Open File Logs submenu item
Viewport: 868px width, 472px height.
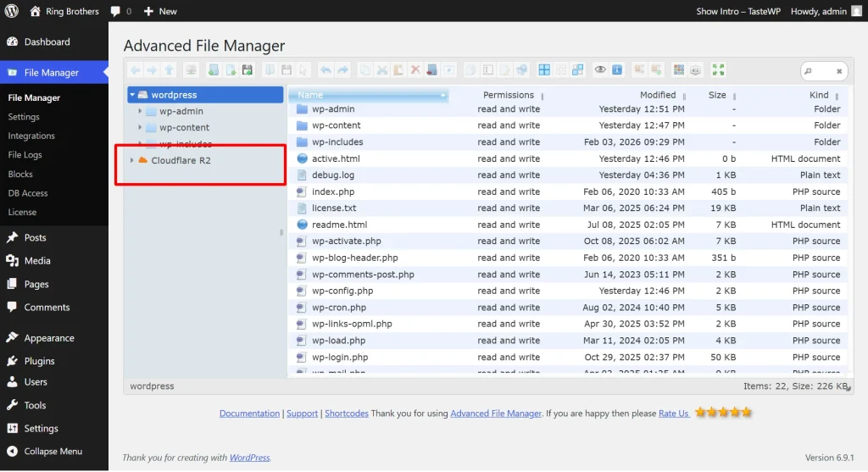click(25, 155)
